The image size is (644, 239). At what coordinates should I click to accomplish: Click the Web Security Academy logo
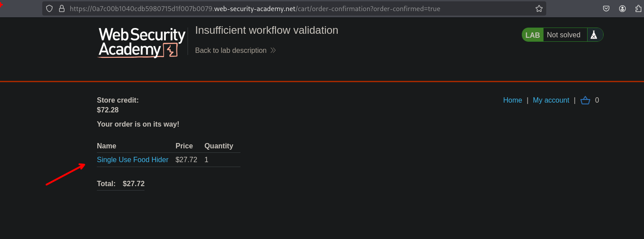pos(142,43)
